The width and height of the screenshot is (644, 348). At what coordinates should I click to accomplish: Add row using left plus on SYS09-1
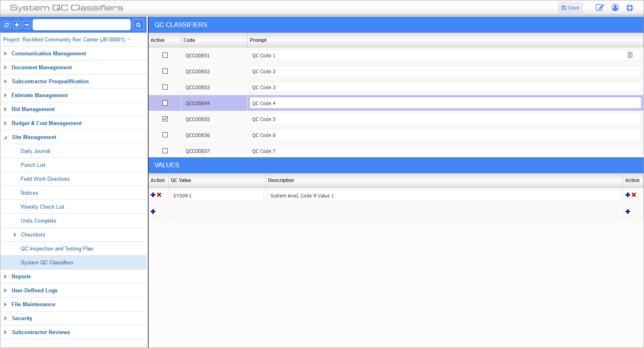(x=153, y=195)
